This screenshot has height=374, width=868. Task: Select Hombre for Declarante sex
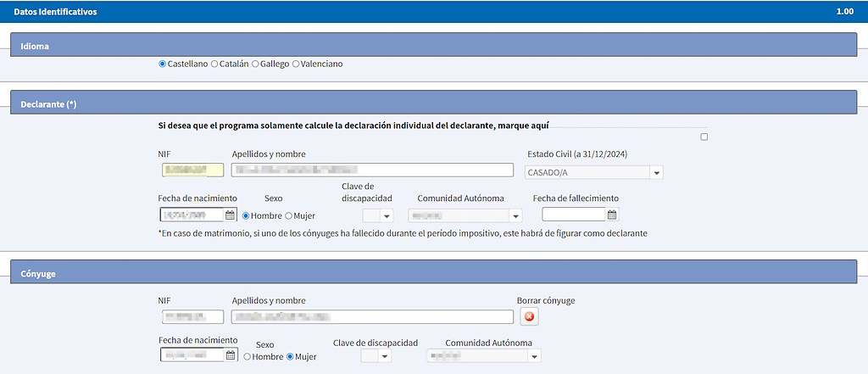point(246,215)
